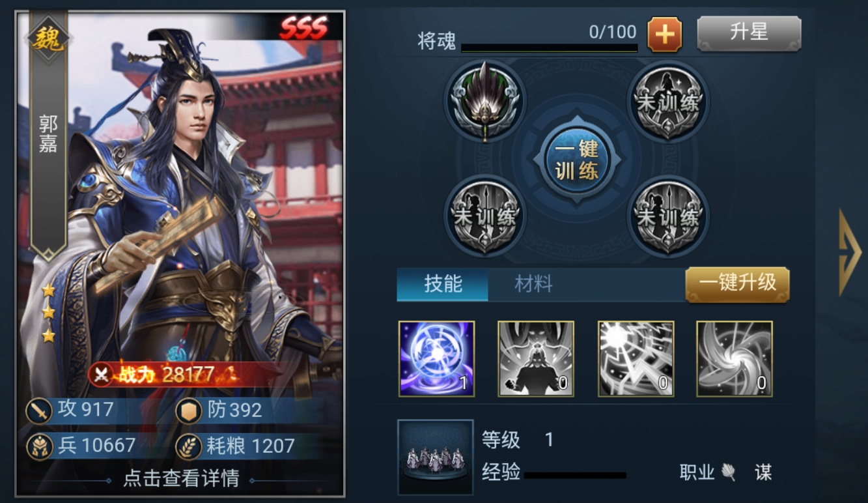Select the silhouetted figure skill icon
The width and height of the screenshot is (868, 503).
(x=536, y=359)
